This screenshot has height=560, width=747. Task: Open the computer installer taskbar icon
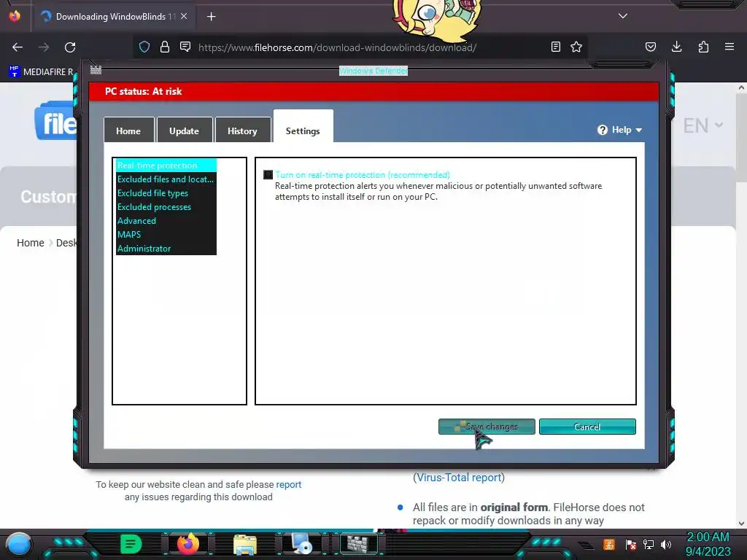(302, 544)
